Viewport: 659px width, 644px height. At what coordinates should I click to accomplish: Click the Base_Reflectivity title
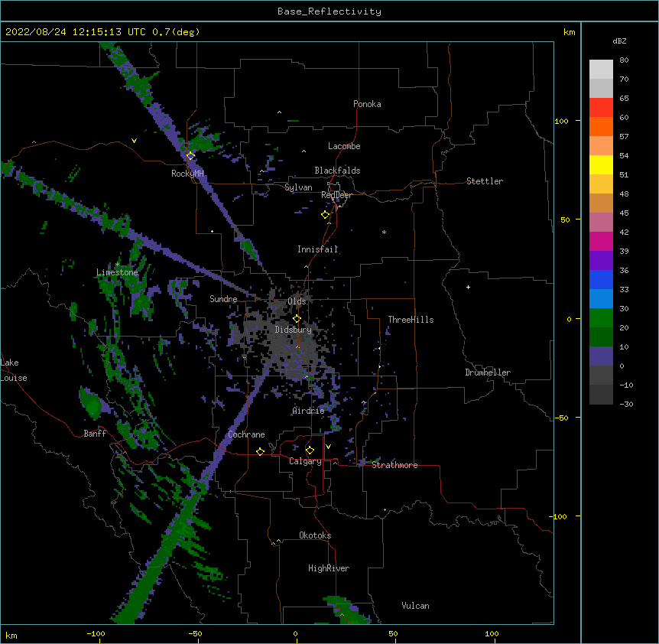(x=329, y=11)
